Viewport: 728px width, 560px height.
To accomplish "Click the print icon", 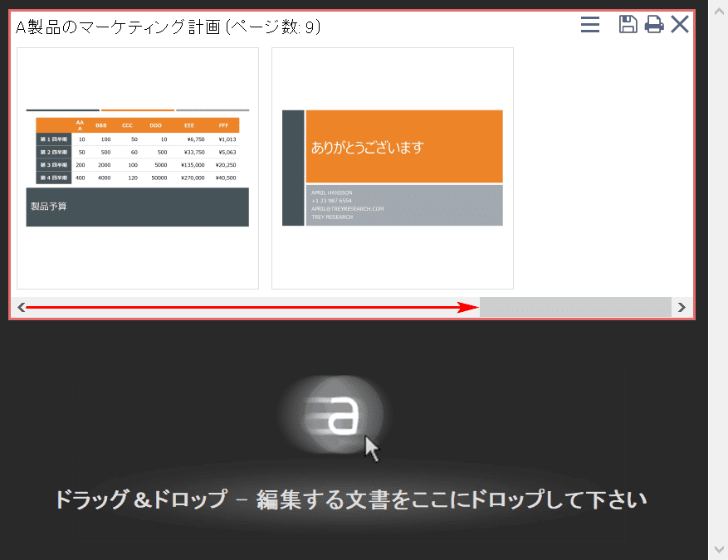I will point(654,24).
